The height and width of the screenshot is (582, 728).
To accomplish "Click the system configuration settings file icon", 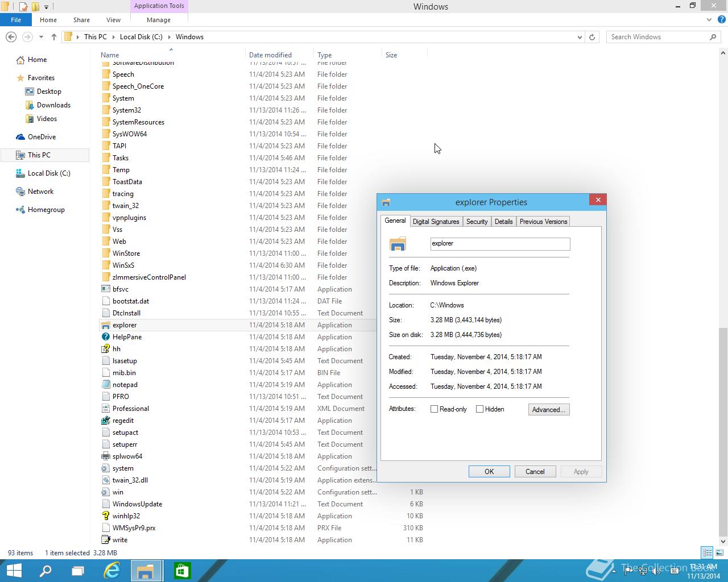I will pyautogui.click(x=105, y=468).
